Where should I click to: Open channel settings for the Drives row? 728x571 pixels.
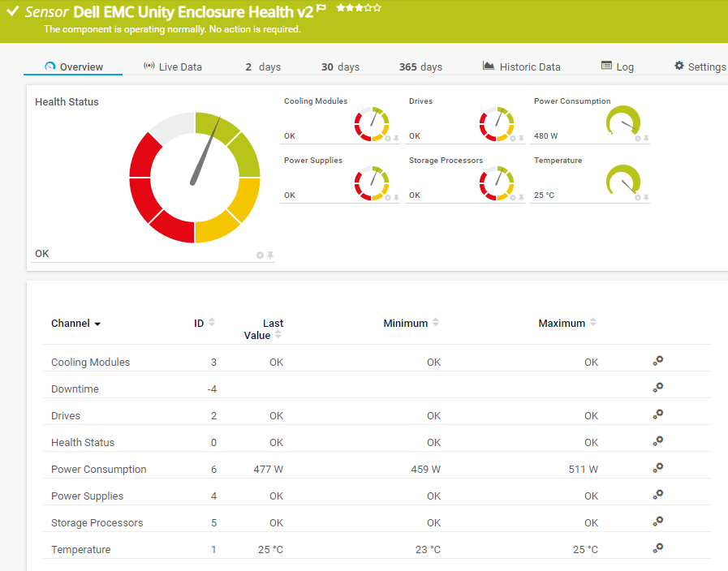(x=658, y=414)
